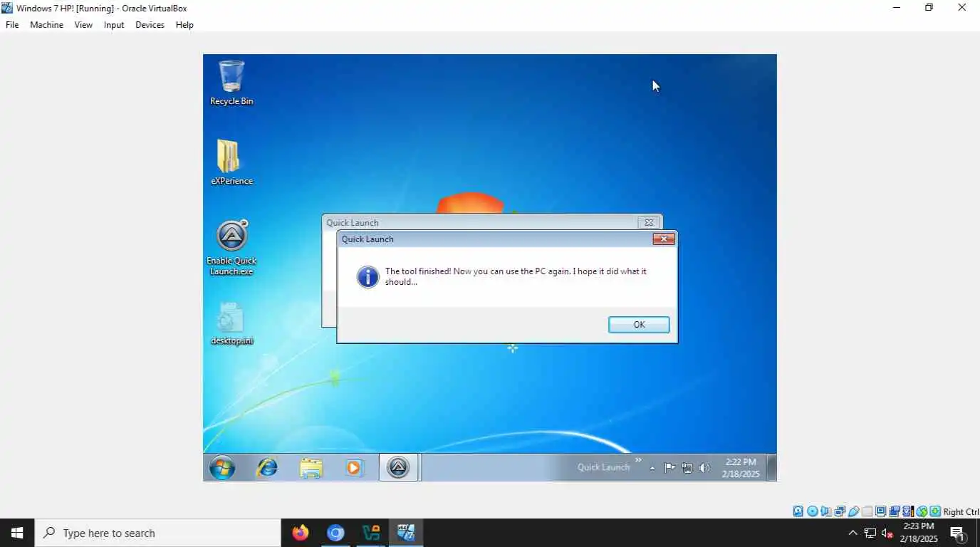Click the VirtualBox display indicator icon

click(x=881, y=511)
